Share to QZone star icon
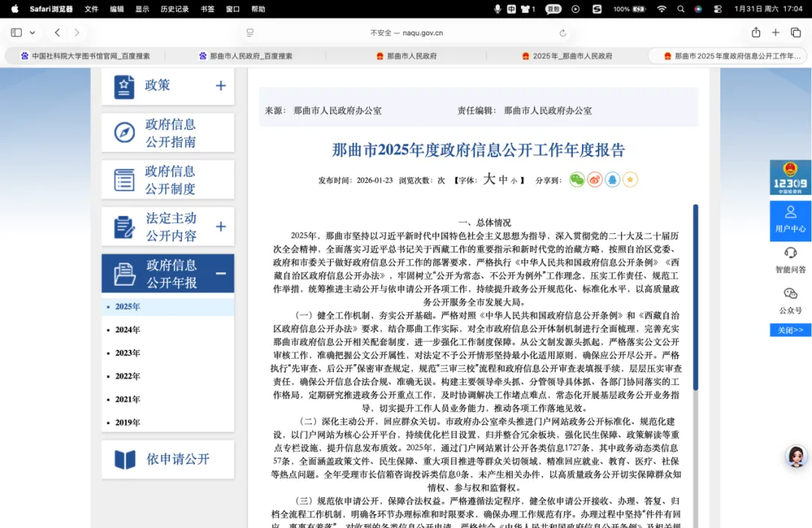This screenshot has width=812, height=528. click(x=630, y=180)
